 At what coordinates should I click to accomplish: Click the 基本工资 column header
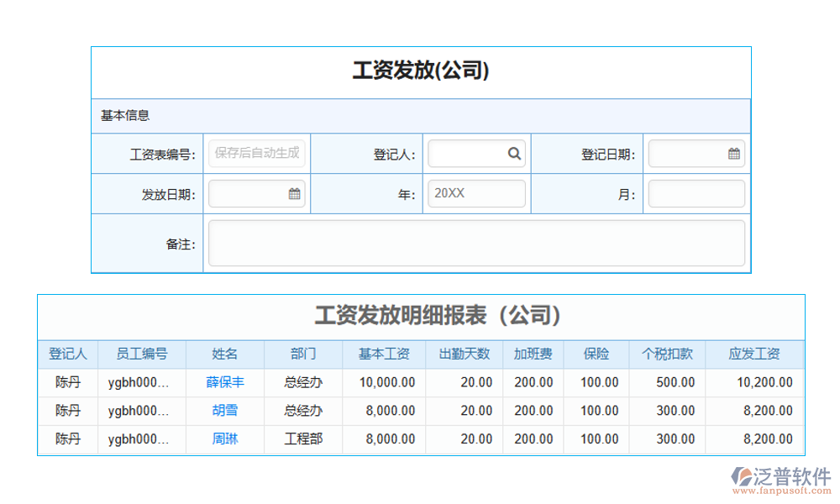click(384, 354)
